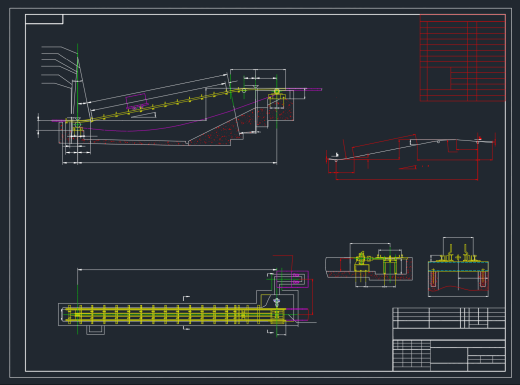Image resolution: width=520 pixels, height=385 pixels.
Task: Select the red outline conveyor sketch view
Action: click(411, 157)
